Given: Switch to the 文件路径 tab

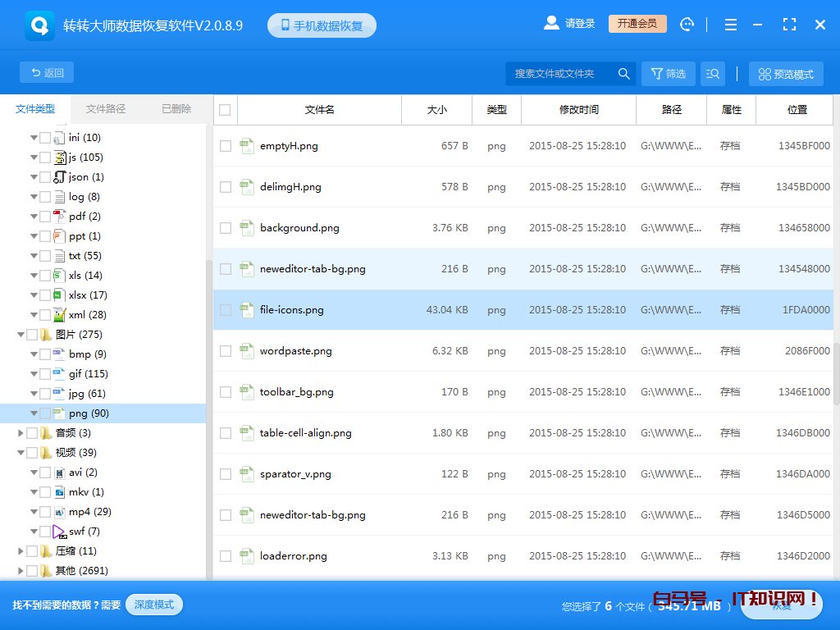Looking at the screenshot, I should 106,109.
